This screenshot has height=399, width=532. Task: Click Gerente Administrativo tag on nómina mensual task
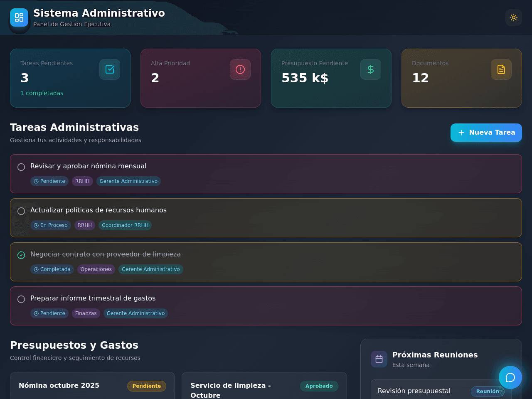pos(128,181)
